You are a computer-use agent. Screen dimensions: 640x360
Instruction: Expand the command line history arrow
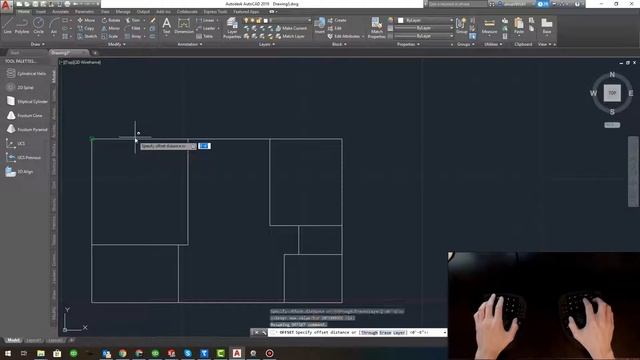444,333
